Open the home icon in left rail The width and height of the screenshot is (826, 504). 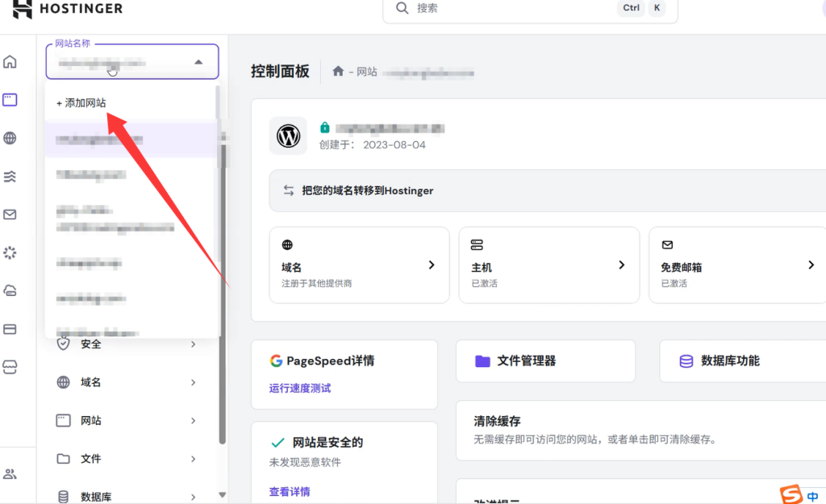pyautogui.click(x=10, y=62)
